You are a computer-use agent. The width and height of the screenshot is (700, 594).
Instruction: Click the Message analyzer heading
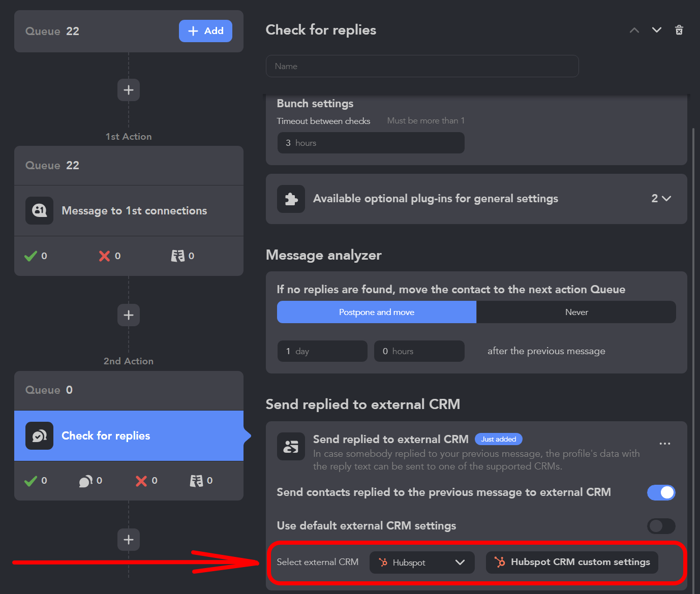(324, 255)
